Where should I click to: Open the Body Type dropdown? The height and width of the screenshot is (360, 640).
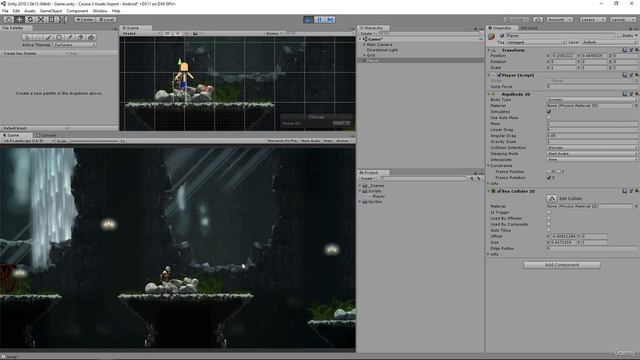[x=592, y=100]
